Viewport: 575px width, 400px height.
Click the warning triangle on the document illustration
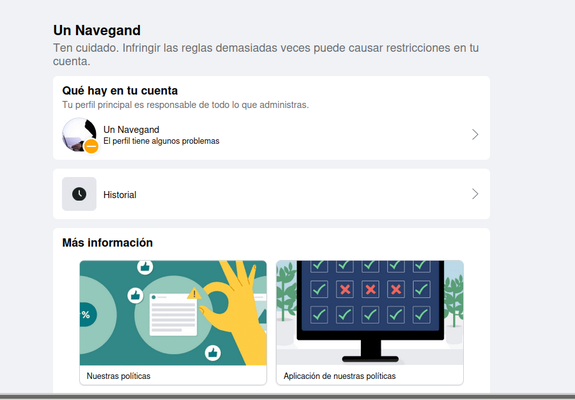tap(194, 294)
